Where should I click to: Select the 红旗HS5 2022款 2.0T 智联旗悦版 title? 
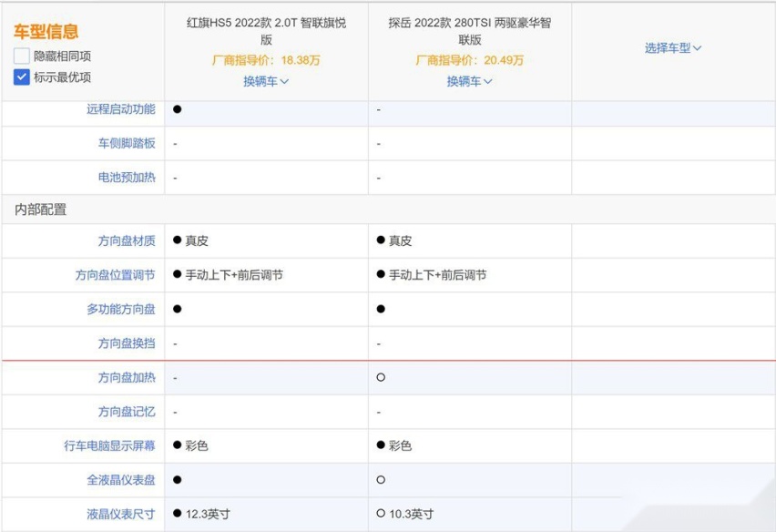[266, 31]
